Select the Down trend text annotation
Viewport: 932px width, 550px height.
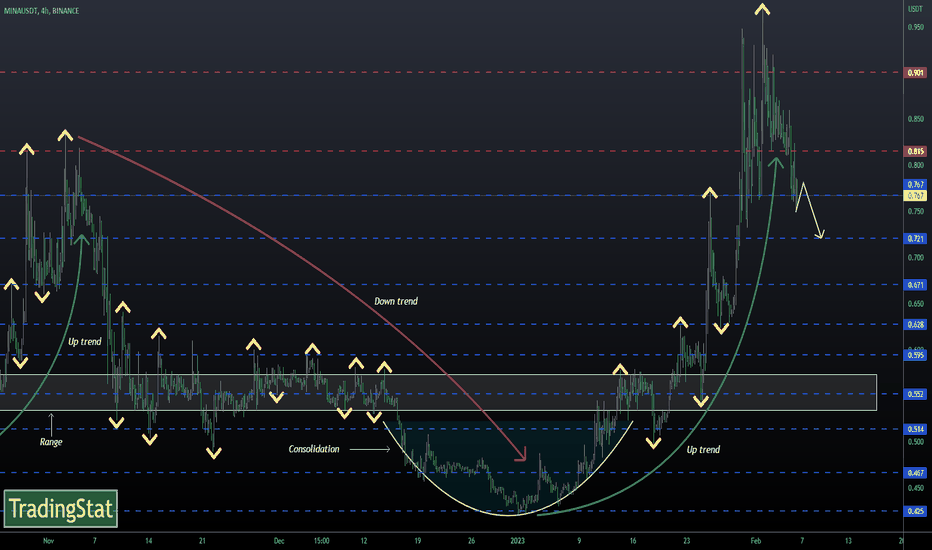pyautogui.click(x=396, y=301)
